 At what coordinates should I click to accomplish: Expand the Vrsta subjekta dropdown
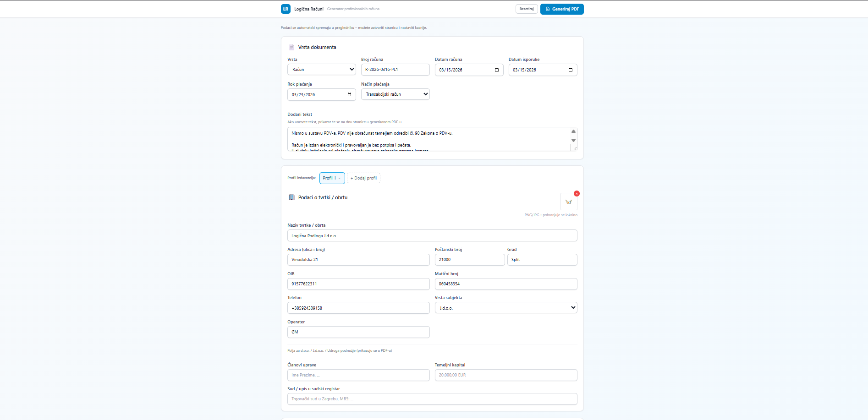pyautogui.click(x=505, y=308)
